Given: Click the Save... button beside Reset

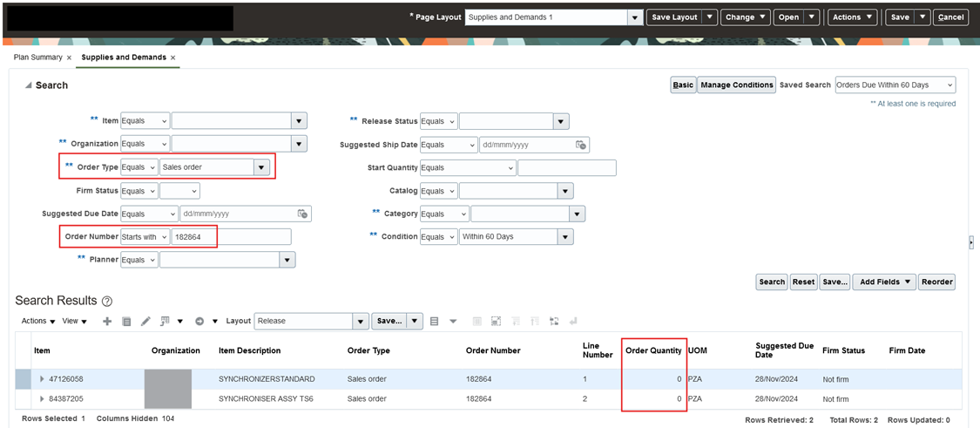Looking at the screenshot, I should [x=835, y=282].
